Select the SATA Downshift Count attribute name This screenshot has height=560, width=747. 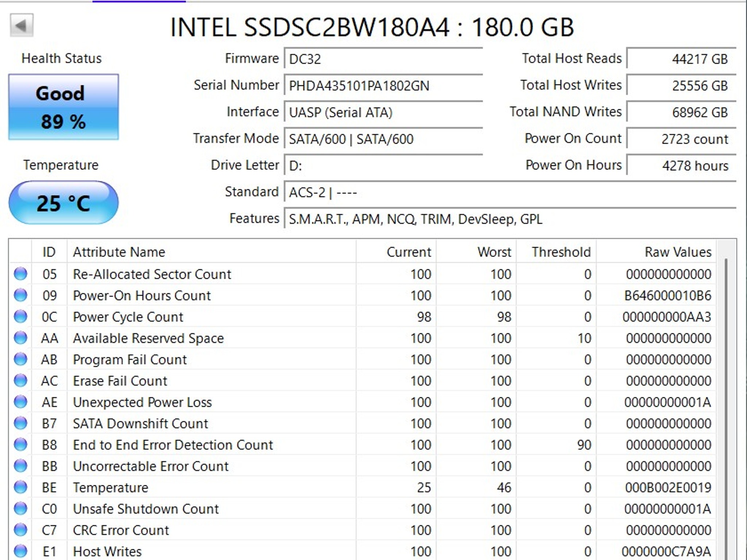point(140,423)
